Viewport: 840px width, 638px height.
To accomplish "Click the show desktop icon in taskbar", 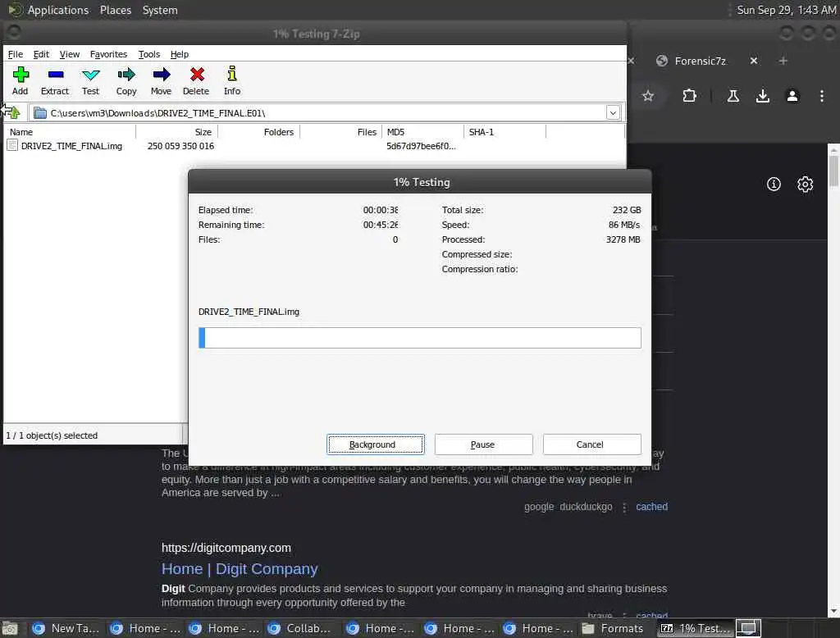I will click(x=748, y=628).
